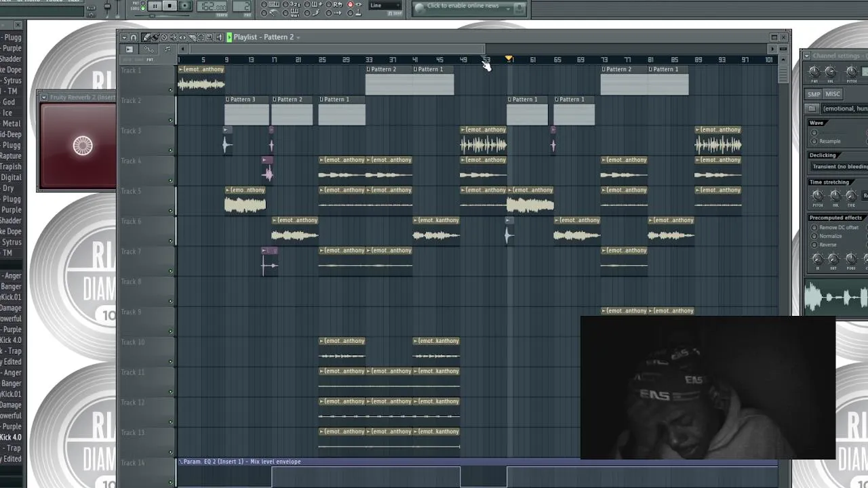This screenshot has width=868, height=488.
Task: Click the tempo display 162.000
Action: pos(212,6)
